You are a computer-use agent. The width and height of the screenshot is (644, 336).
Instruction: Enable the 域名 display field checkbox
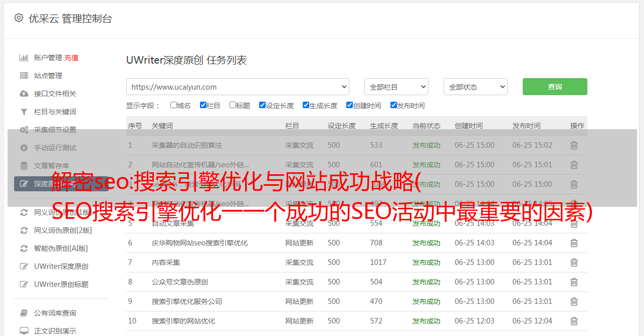point(173,105)
